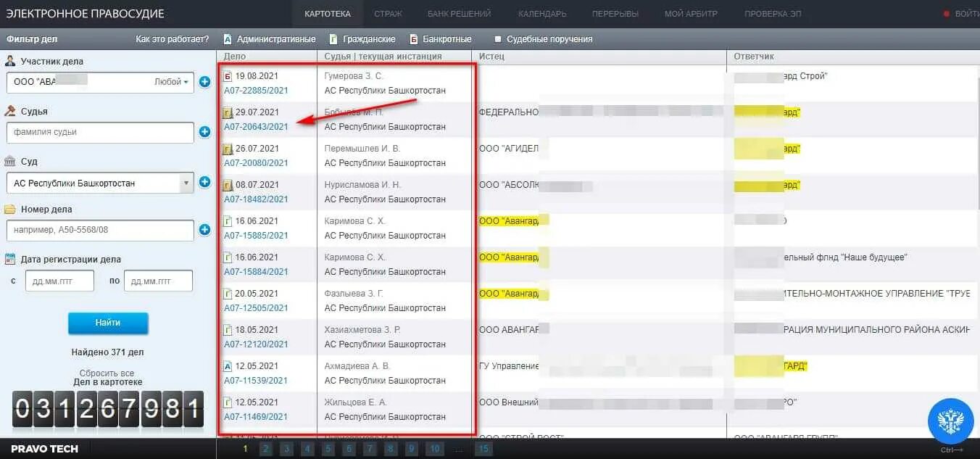The image size is (980, 459).
Task: Click Ответчик column header
Action: 754,56
